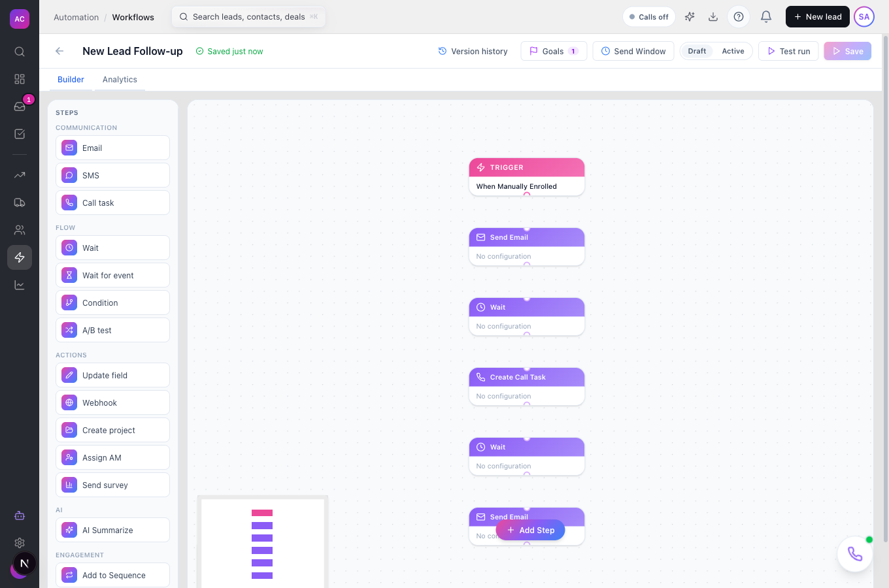Set workflow status to Draft
The height and width of the screenshot is (588, 889).
tap(697, 51)
